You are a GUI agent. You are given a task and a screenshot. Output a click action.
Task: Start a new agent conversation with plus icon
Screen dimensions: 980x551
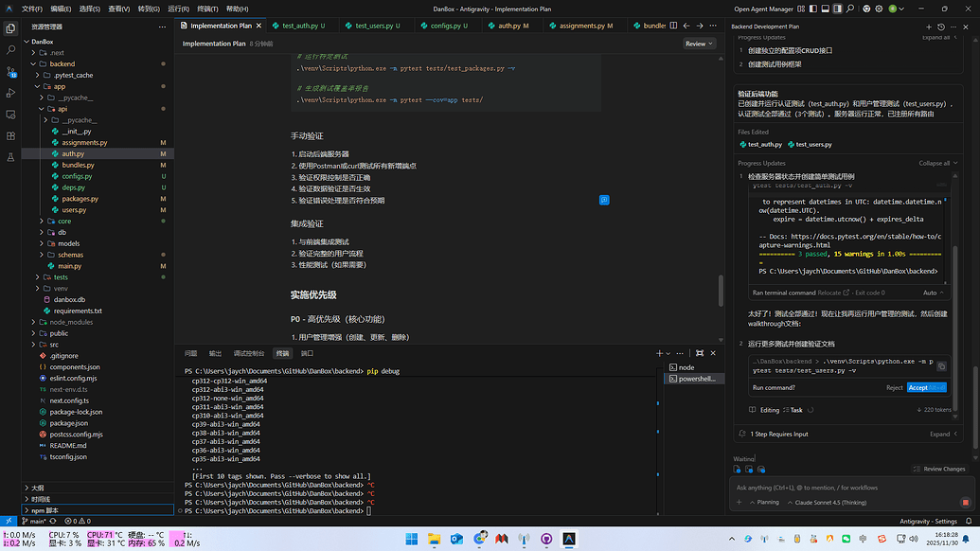tap(929, 27)
